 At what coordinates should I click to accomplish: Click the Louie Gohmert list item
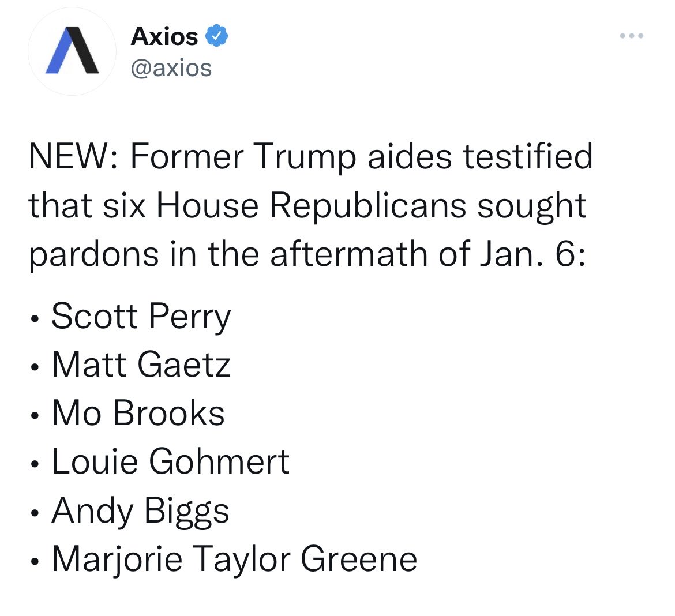point(170,461)
